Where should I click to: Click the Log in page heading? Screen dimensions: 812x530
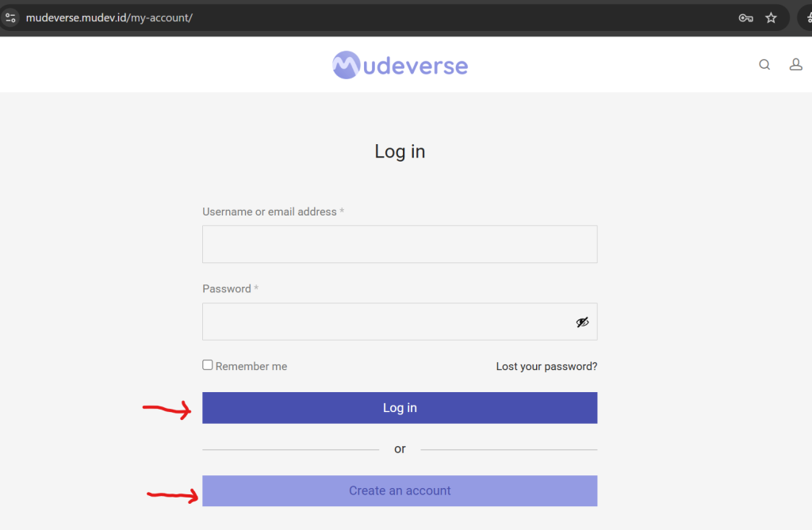[x=400, y=151]
